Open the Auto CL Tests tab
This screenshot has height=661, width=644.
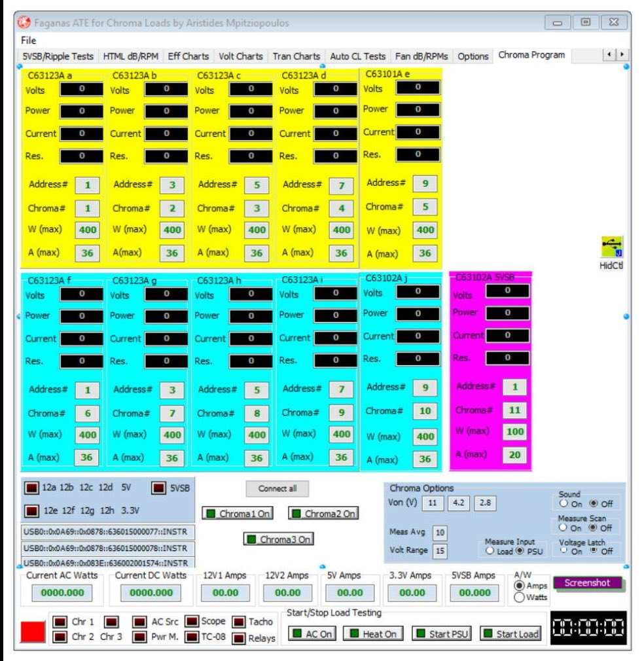pyautogui.click(x=358, y=56)
